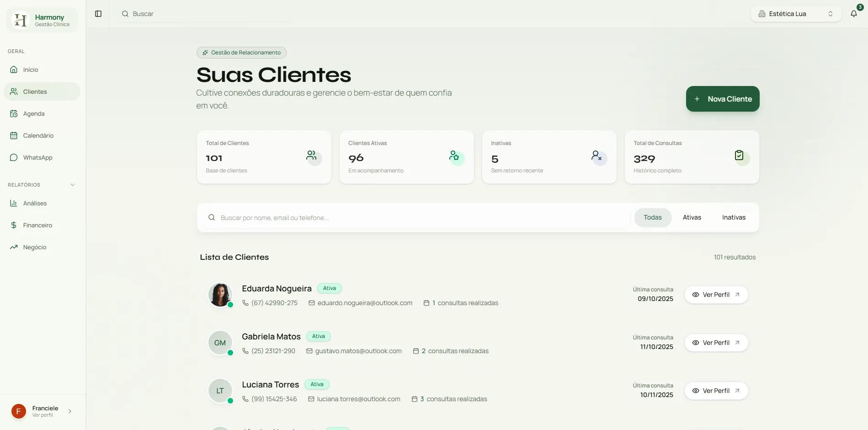The width and height of the screenshot is (868, 430).
Task: Click the Harmony logo icon
Action: tap(21, 20)
